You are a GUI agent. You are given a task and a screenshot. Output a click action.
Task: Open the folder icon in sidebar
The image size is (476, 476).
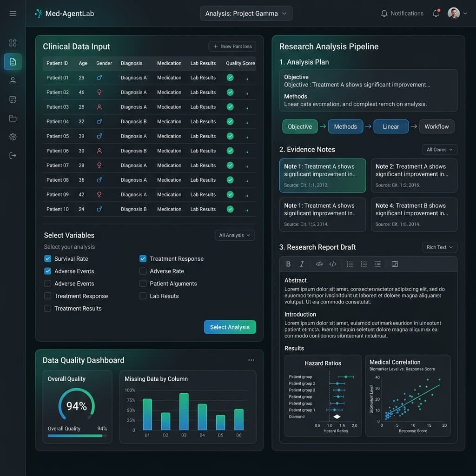tap(13, 118)
